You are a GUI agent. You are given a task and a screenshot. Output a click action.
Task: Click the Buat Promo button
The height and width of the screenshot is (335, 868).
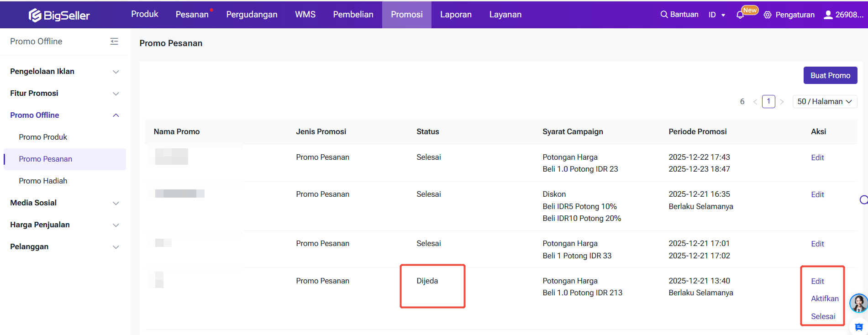click(x=830, y=75)
